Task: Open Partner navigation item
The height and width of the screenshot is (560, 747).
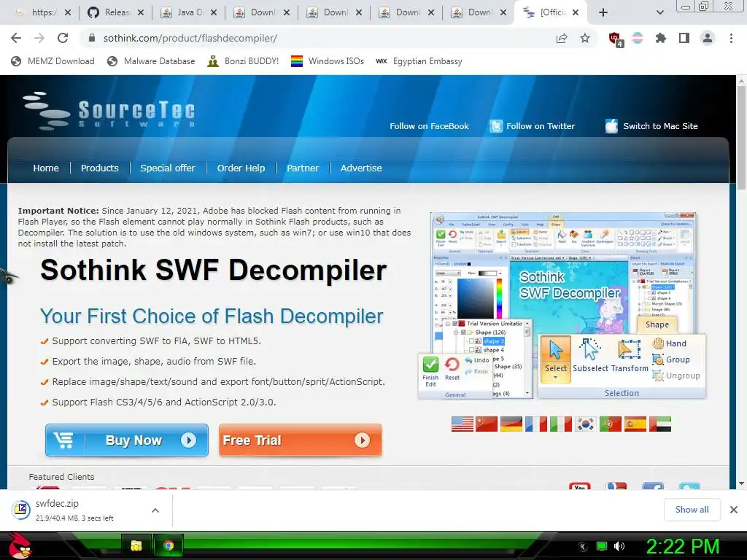Action: (303, 168)
